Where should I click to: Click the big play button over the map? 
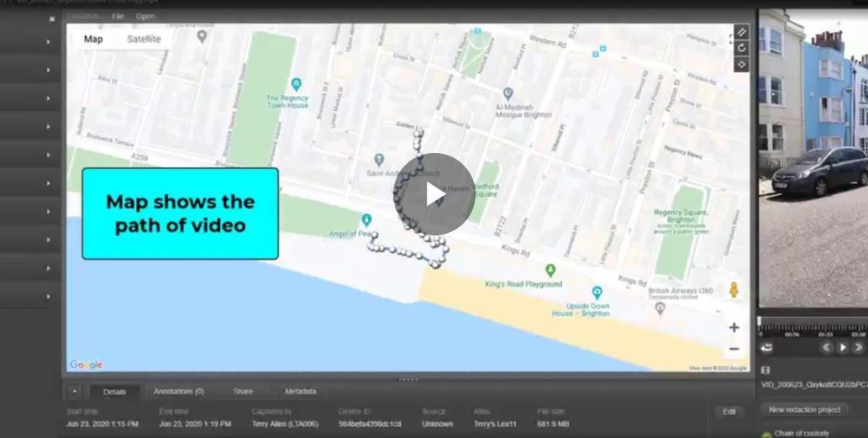tap(434, 194)
